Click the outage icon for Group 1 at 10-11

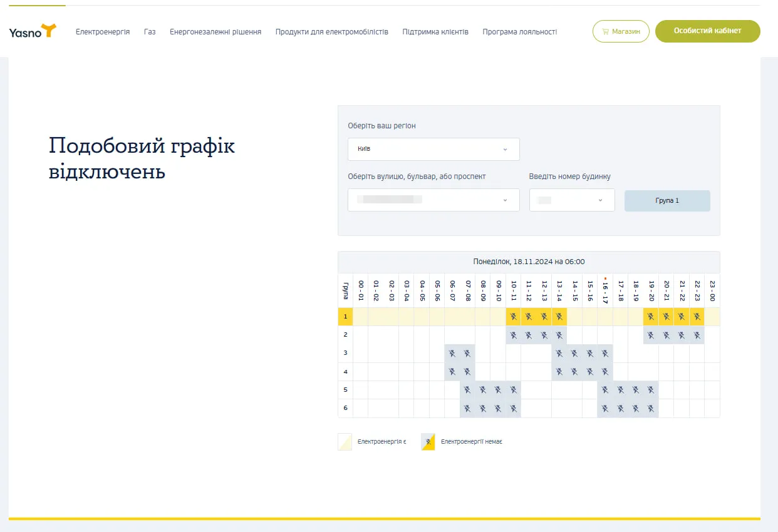point(513,317)
